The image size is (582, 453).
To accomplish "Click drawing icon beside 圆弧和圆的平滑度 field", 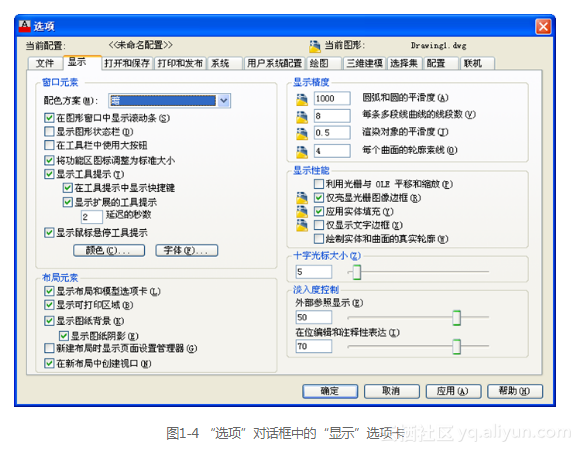I will point(302,99).
